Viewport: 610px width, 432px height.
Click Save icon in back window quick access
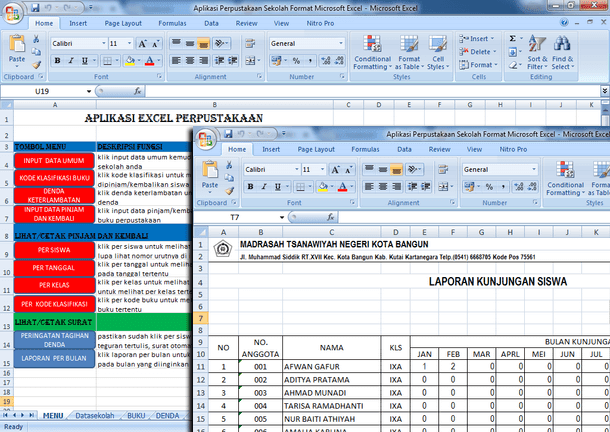pyautogui.click(x=35, y=7)
